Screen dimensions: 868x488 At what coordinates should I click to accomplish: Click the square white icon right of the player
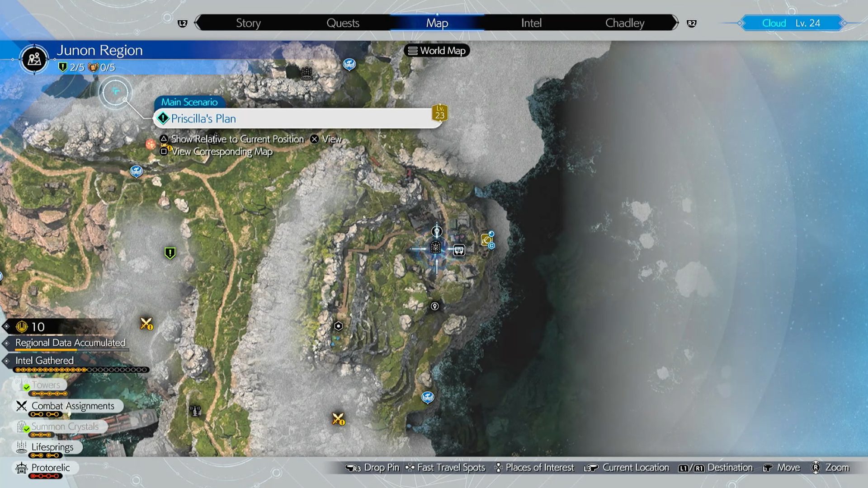(459, 250)
